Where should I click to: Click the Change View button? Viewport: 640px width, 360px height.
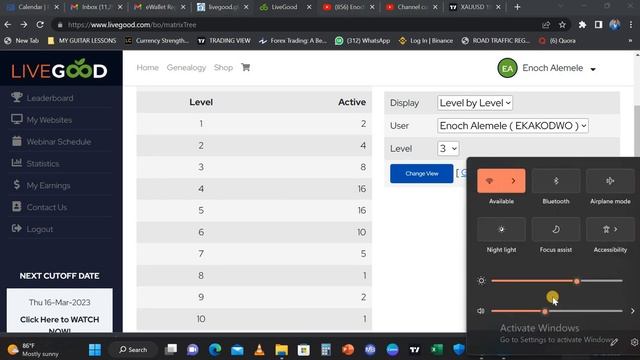point(421,173)
